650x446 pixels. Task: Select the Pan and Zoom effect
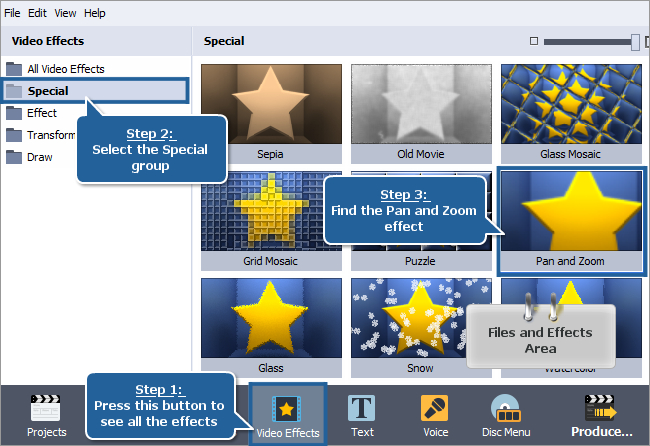(571, 221)
